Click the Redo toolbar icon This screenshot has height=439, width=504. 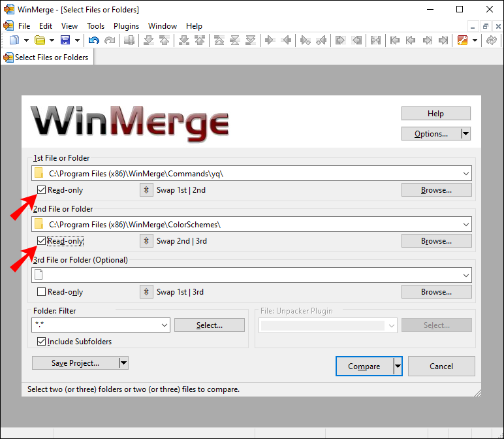110,41
